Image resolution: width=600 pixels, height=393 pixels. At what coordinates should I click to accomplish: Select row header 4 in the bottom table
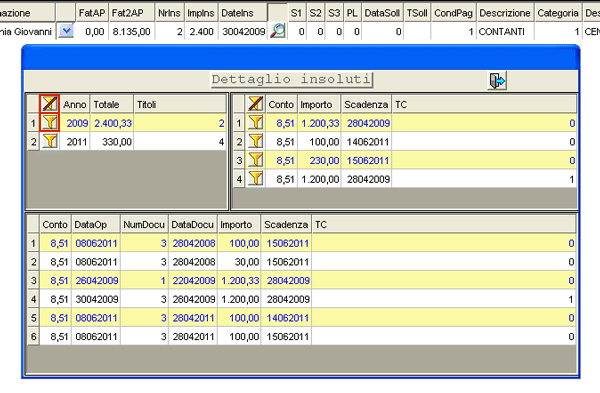click(x=33, y=299)
